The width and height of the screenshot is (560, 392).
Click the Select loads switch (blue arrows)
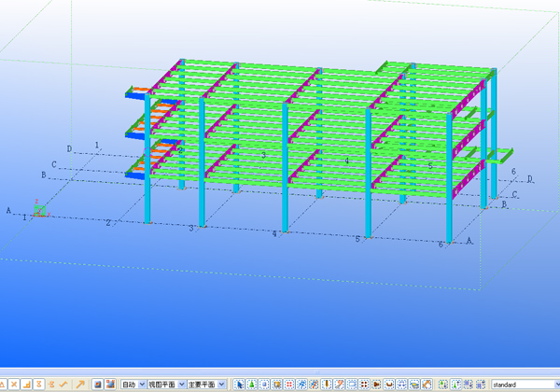(x=401, y=385)
